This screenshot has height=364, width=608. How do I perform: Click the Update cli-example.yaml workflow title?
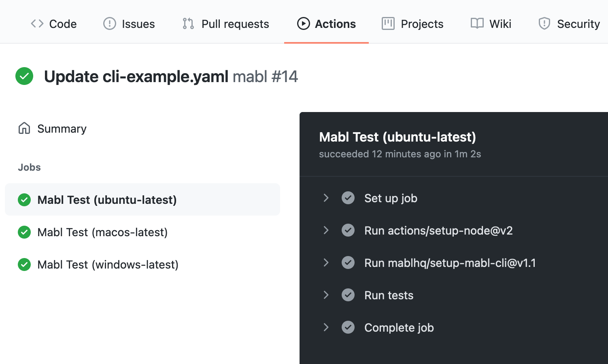coord(136,76)
